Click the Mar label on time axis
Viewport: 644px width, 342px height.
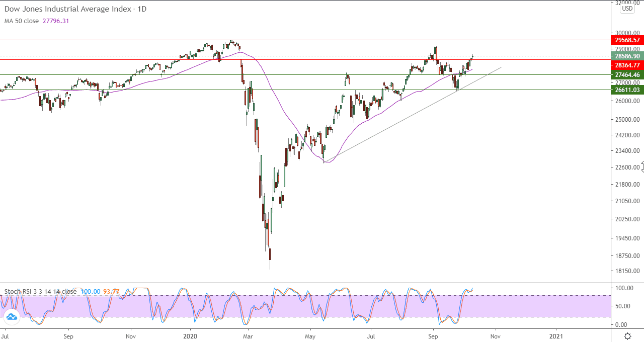pyautogui.click(x=248, y=335)
